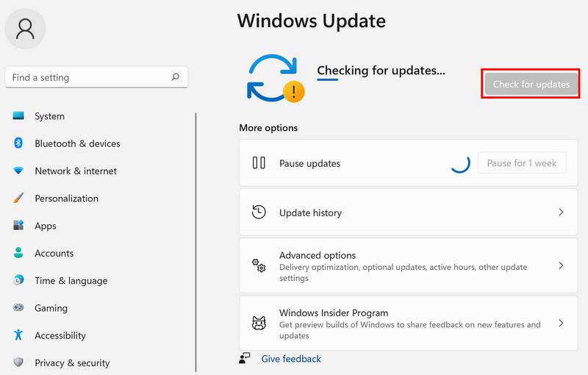Click the Windows Update page title
The width and height of the screenshot is (588, 375).
coord(311,21)
